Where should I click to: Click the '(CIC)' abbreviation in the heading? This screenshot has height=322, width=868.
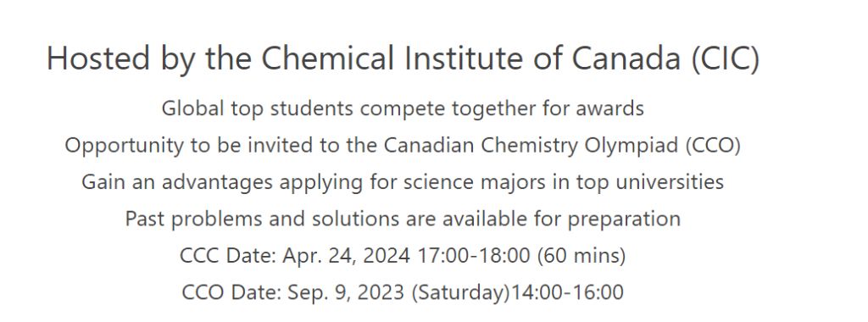(726, 58)
